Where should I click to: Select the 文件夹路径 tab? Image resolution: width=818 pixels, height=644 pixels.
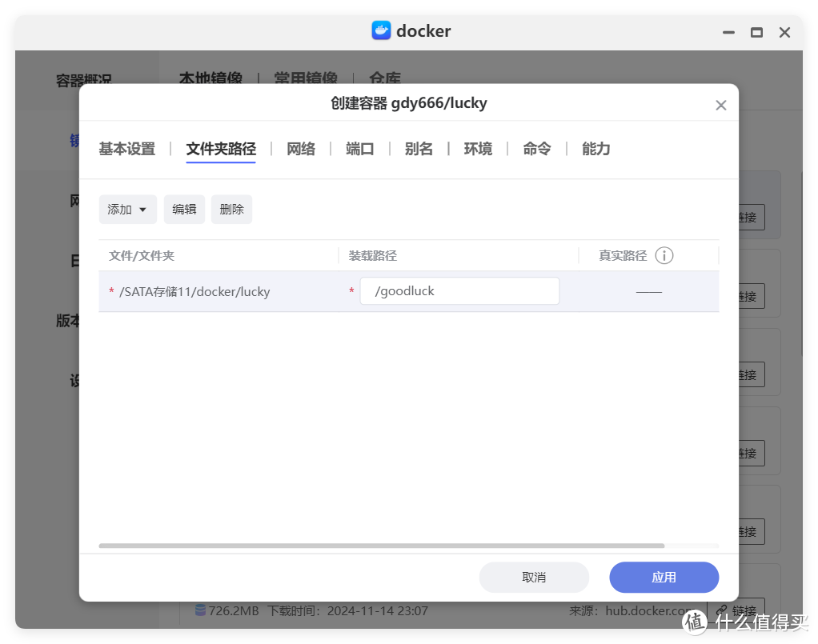(x=221, y=149)
